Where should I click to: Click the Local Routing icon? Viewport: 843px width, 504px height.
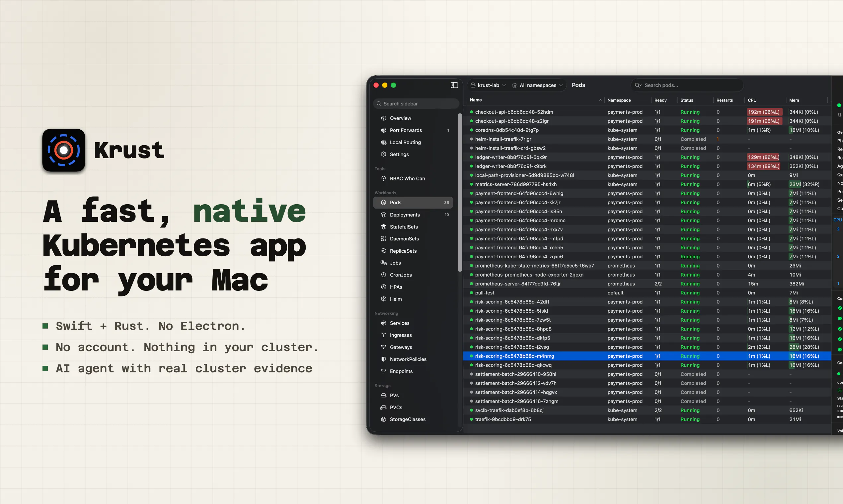383,142
